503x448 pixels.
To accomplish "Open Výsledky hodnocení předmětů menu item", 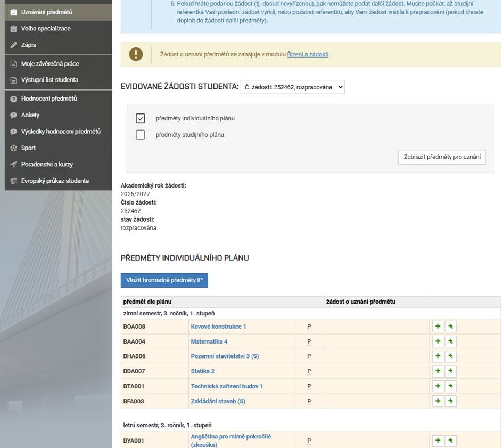I will pos(59,132).
